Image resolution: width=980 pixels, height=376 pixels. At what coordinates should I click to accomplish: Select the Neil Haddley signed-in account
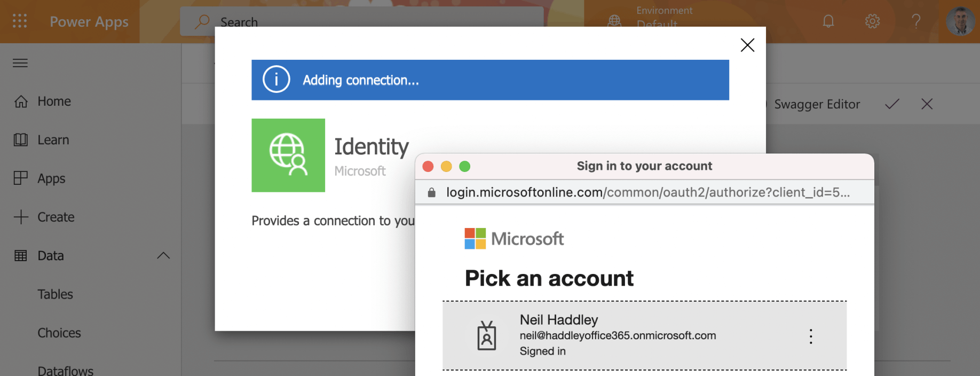pos(617,335)
